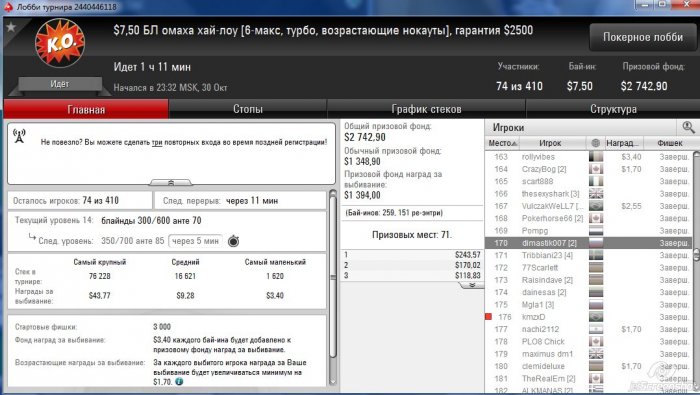Click rollyvibes bounty $3,40
The height and width of the screenshot is (395, 700).
(x=631, y=157)
